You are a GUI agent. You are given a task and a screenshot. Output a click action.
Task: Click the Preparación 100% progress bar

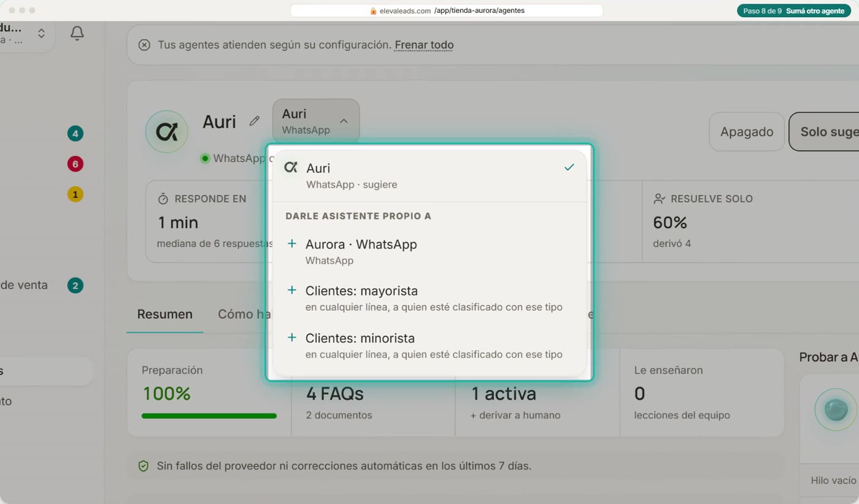pos(209,416)
